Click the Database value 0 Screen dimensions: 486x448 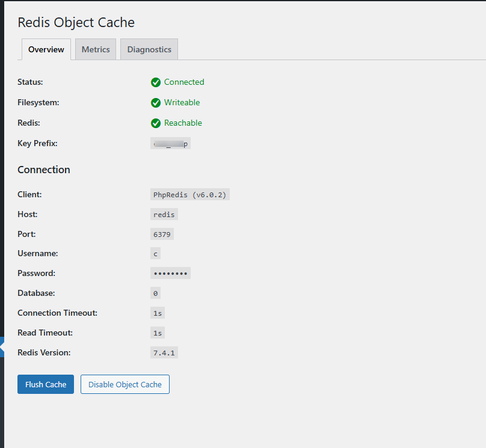155,293
